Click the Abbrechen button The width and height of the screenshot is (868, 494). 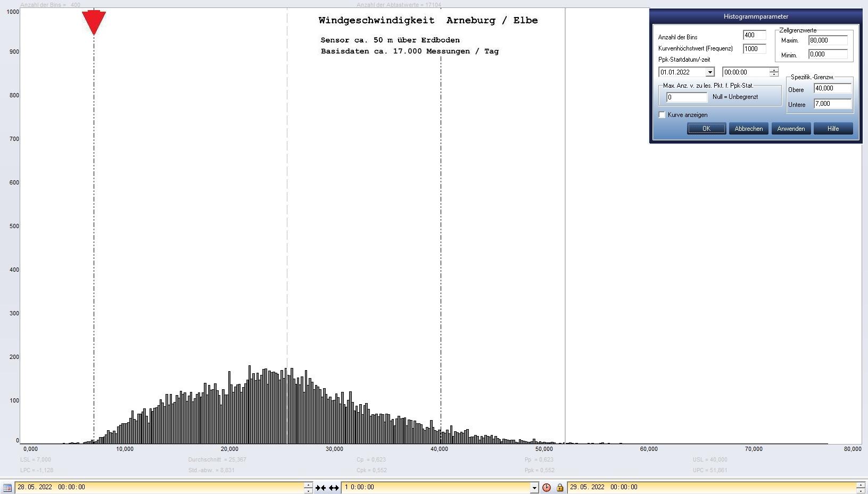(x=748, y=129)
